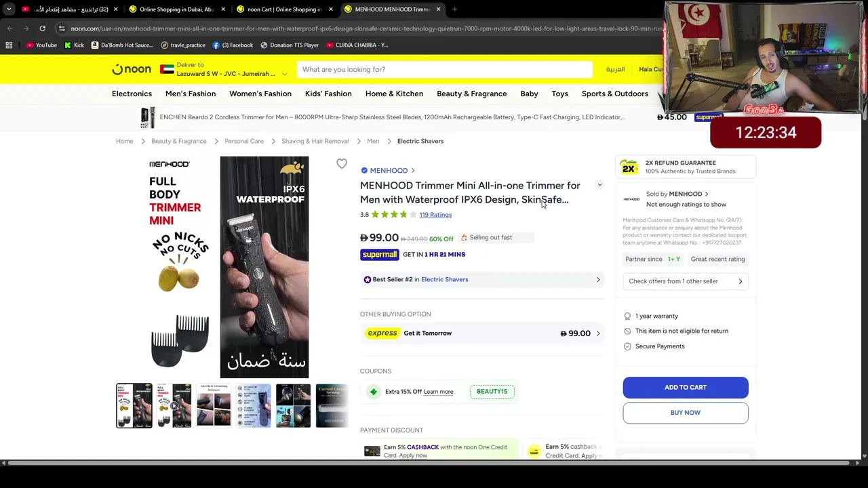Click the UAE flag deliver-to icon
The image size is (868, 488).
pos(167,69)
